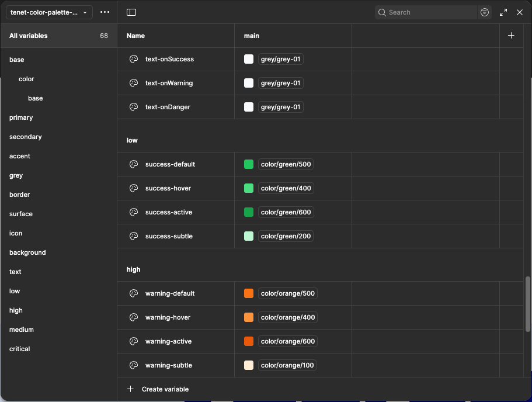The height and width of the screenshot is (402, 532).
Task: Click grey/grey-01 alias chip in text-onWarning row
Action: click(280, 83)
